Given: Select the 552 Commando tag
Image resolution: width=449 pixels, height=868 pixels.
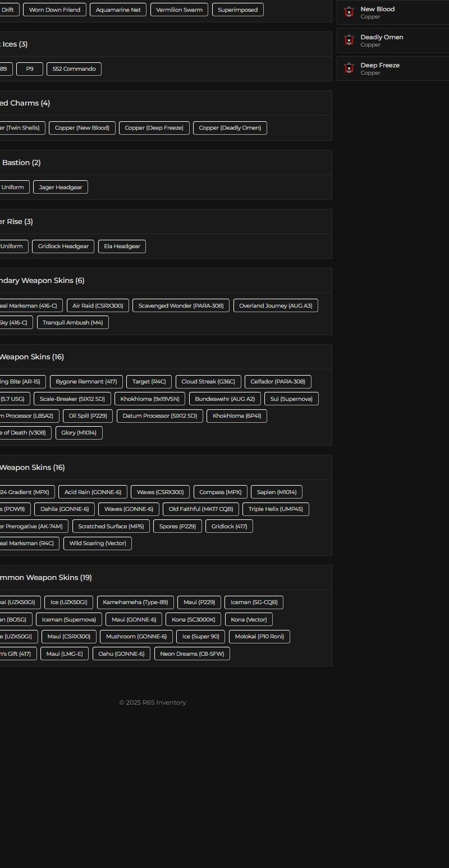Looking at the screenshot, I should click(74, 69).
